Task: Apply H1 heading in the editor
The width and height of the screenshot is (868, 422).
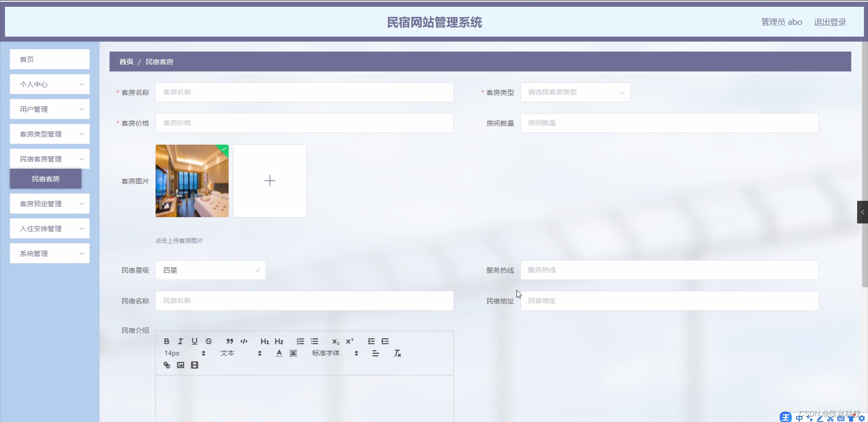Action: point(265,341)
